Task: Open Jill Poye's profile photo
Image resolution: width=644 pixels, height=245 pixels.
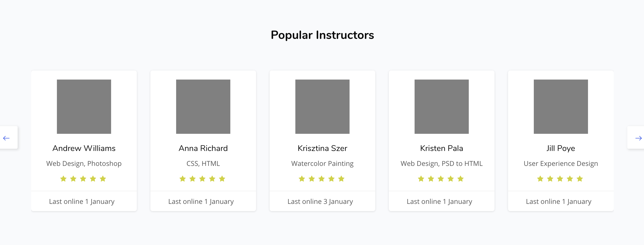Action: [x=561, y=107]
